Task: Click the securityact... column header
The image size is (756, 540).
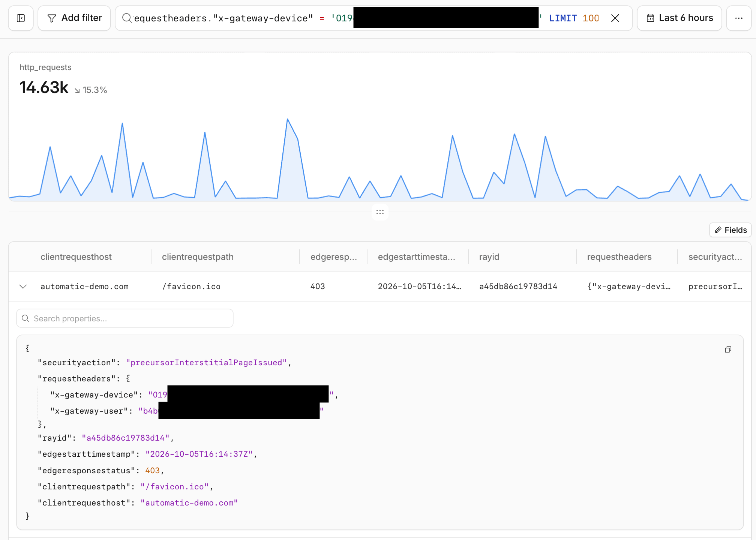Action: coord(715,257)
